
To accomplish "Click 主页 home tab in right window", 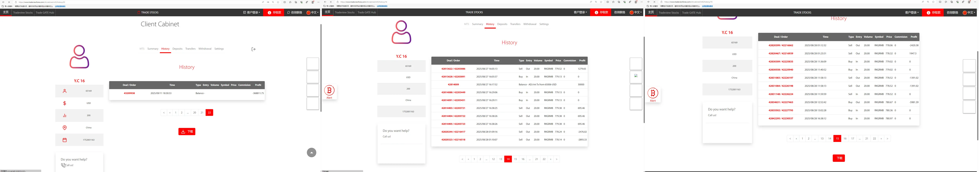I will pos(651,12).
